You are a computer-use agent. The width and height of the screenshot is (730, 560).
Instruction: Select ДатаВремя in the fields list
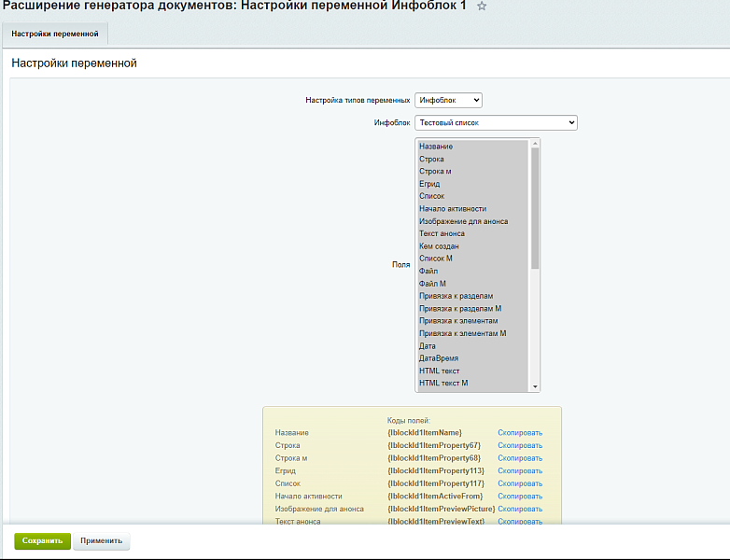pyautogui.click(x=439, y=358)
